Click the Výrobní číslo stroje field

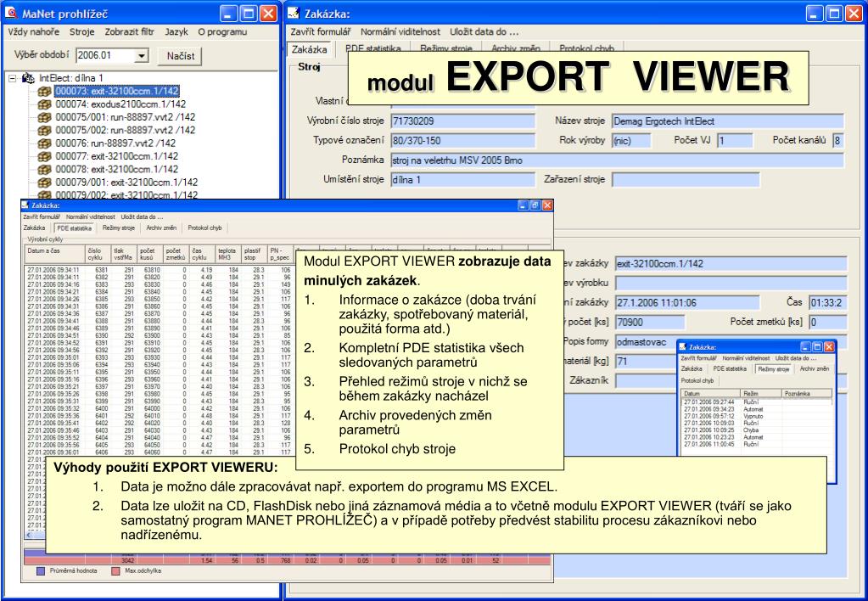pyautogui.click(x=462, y=121)
